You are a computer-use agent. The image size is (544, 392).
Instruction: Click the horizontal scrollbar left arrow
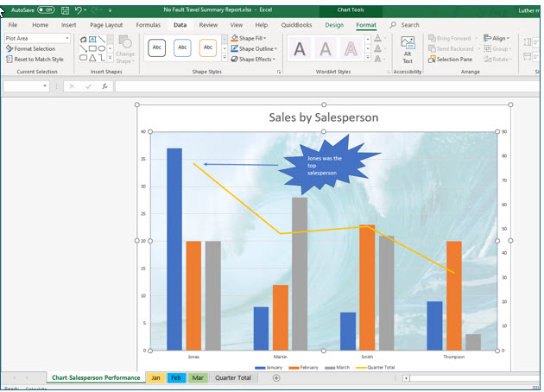406,378
